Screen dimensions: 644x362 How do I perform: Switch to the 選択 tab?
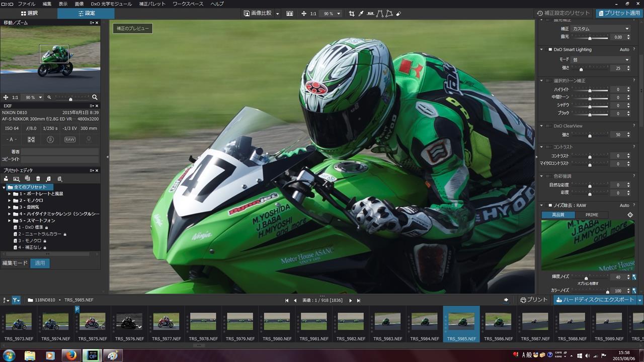(x=29, y=13)
